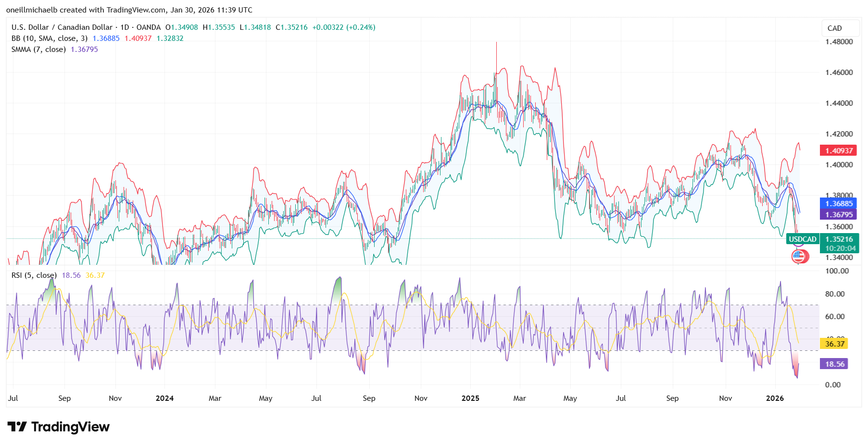Select the SMMA (7, close) indicator legend
This screenshot has height=446, width=868.
(x=38, y=50)
